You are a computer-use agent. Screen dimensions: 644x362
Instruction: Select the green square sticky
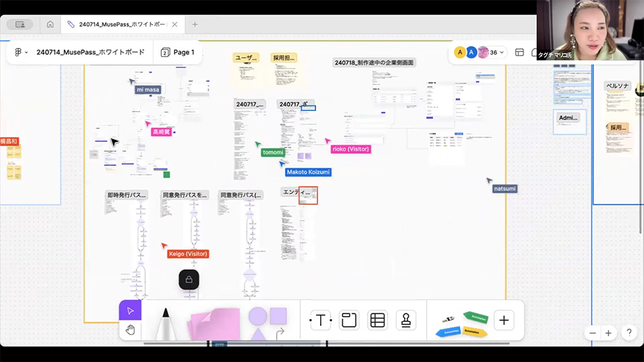tap(167, 175)
